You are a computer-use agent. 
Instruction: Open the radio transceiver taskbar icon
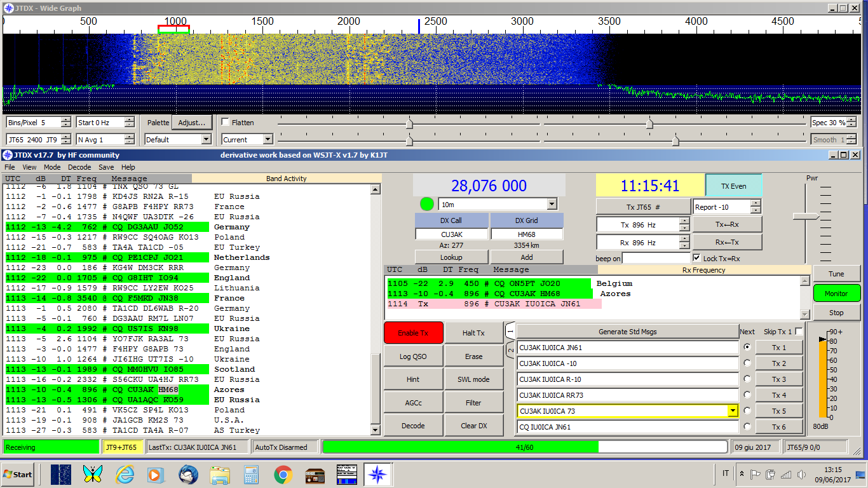(x=315, y=474)
